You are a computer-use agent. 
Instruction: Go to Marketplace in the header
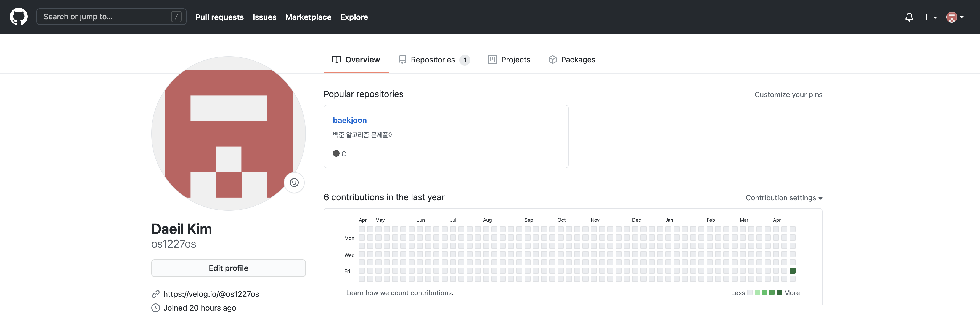(308, 17)
